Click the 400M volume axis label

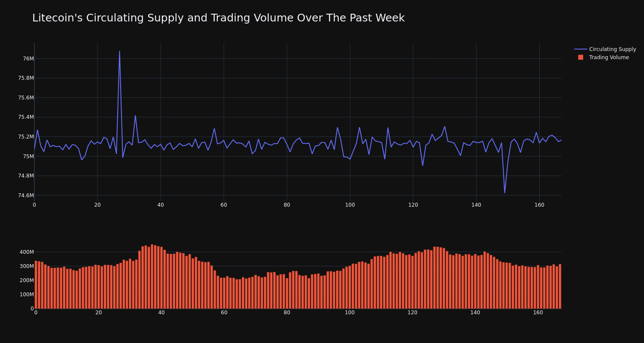point(27,252)
